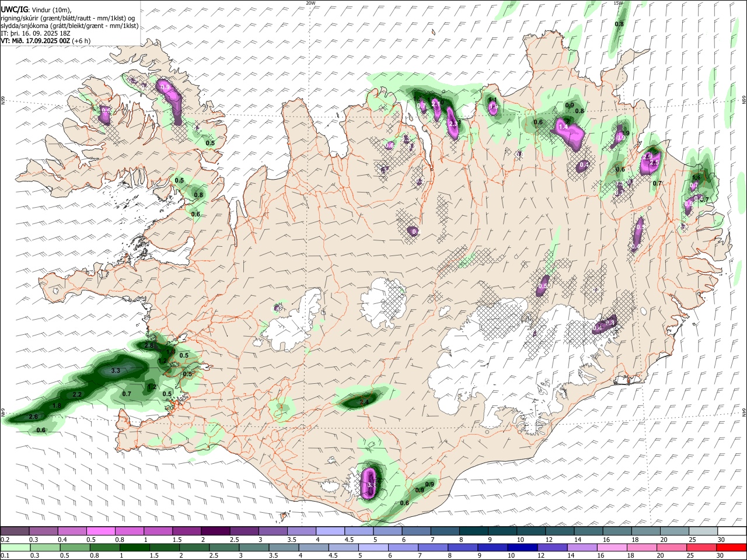Viewport: 747px width, 560px height.
Task: Pick the palest green rain swatch after 0.1
Action: coord(15,547)
